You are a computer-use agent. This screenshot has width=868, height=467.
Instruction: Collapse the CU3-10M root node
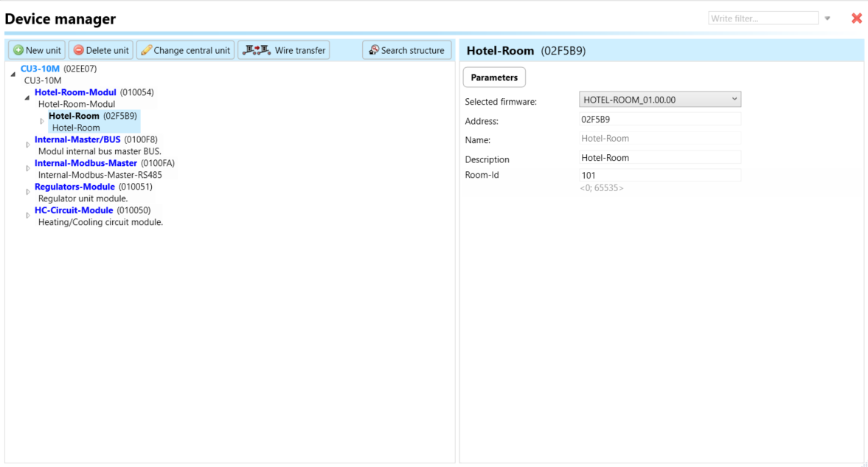(x=13, y=75)
